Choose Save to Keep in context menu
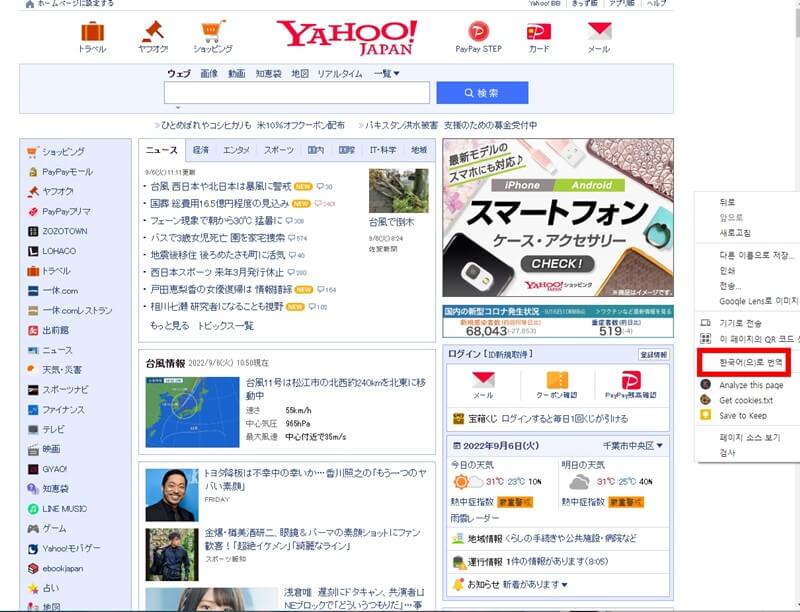This screenshot has height=612, width=800. point(743,416)
